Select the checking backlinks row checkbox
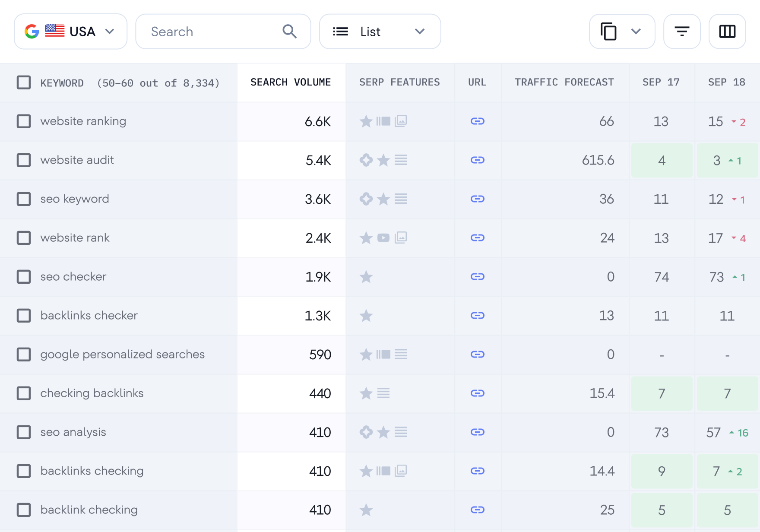This screenshot has height=532, width=760. point(24,393)
